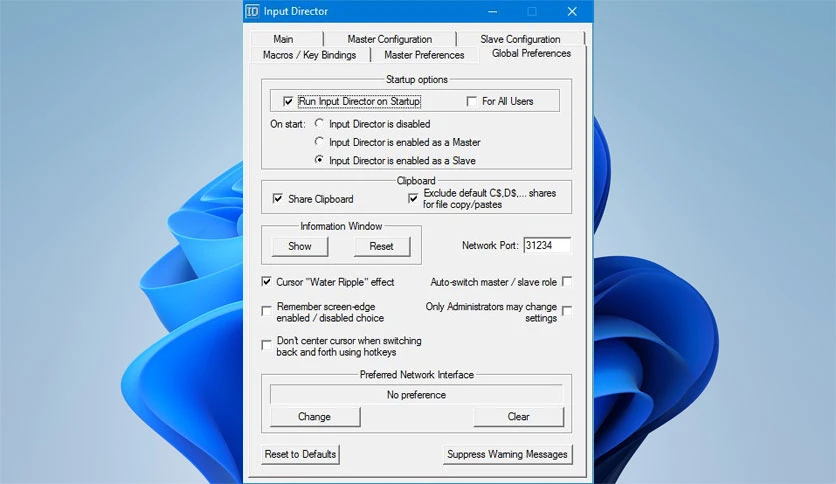836x484 pixels.
Task: Enable Auto-switch master / slave role
Action: (x=567, y=281)
